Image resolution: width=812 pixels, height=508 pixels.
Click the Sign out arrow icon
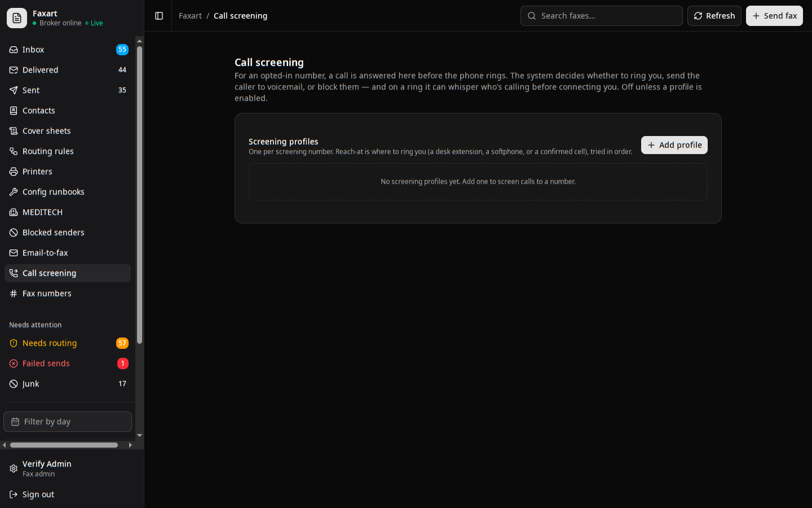14,494
